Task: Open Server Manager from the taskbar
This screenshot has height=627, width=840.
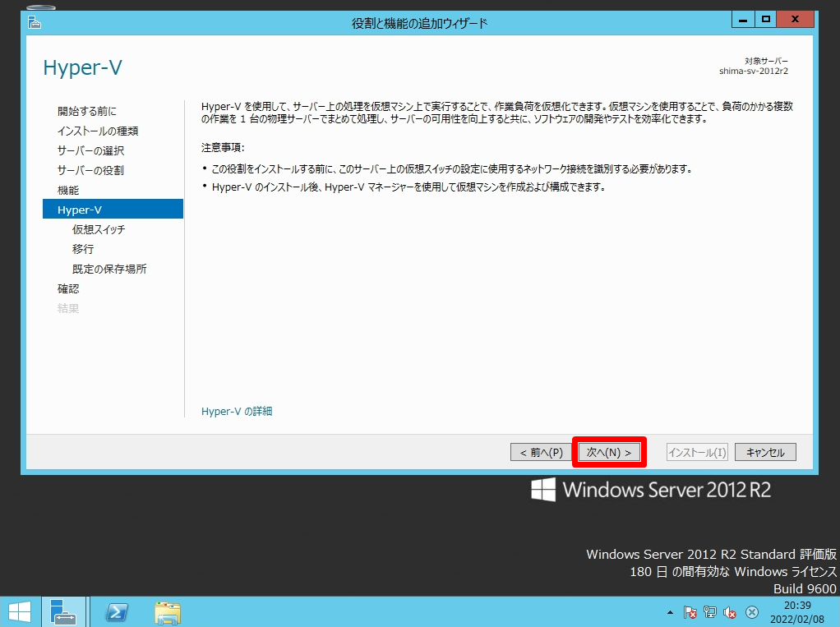Action: (63, 611)
